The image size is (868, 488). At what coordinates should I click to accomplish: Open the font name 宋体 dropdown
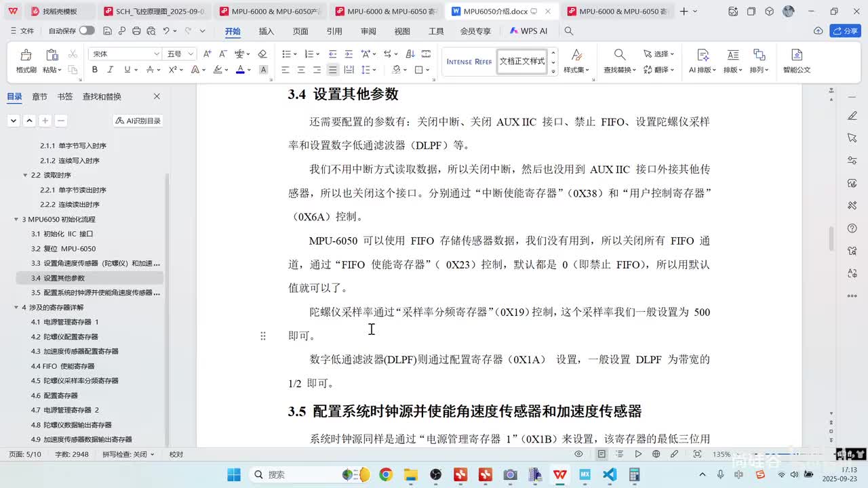point(157,54)
